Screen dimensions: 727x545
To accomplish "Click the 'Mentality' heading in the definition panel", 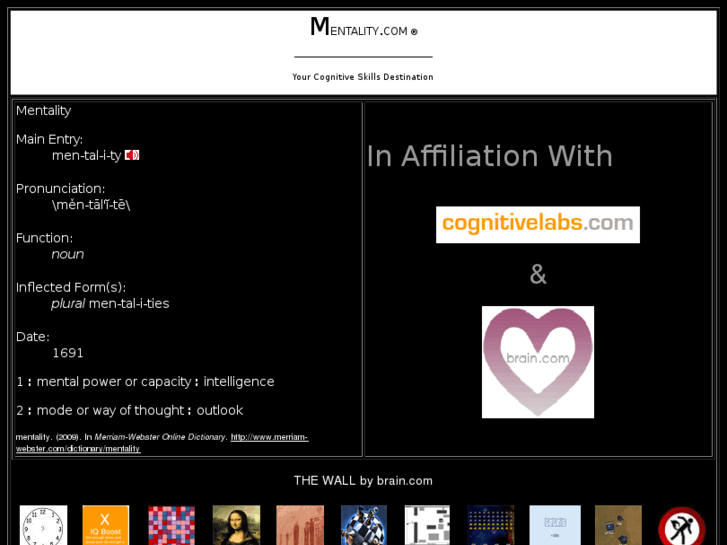I will pyautogui.click(x=44, y=110).
